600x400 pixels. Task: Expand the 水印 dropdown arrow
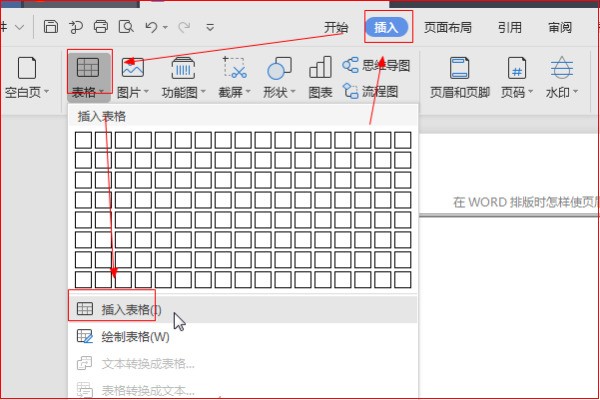pyautogui.click(x=575, y=92)
